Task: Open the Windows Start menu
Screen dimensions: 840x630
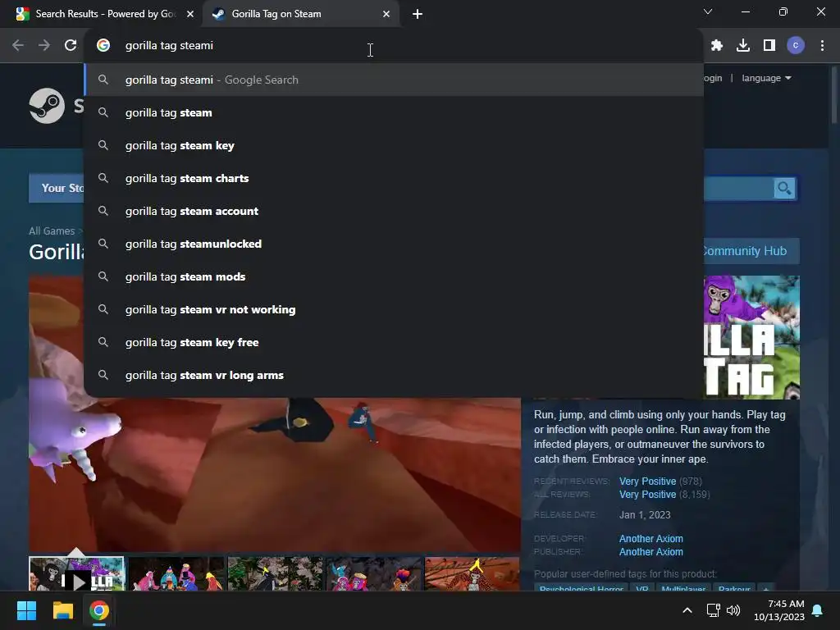Action: pos(26,610)
